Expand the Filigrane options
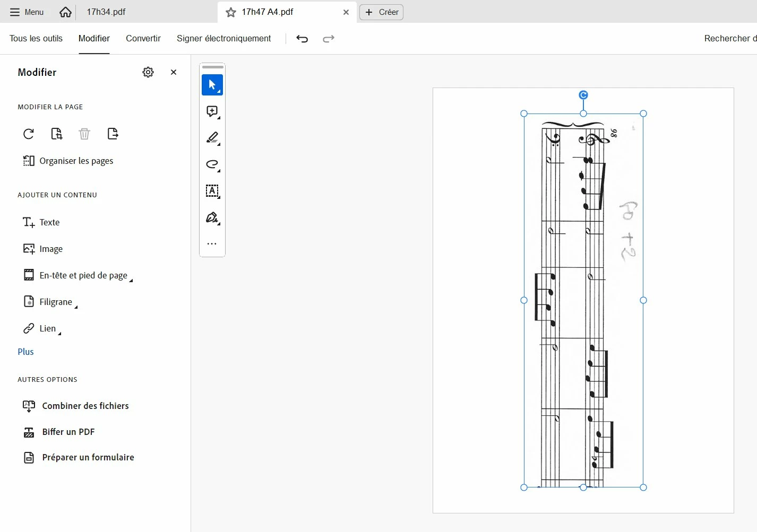The width and height of the screenshot is (757, 532). [x=50, y=302]
